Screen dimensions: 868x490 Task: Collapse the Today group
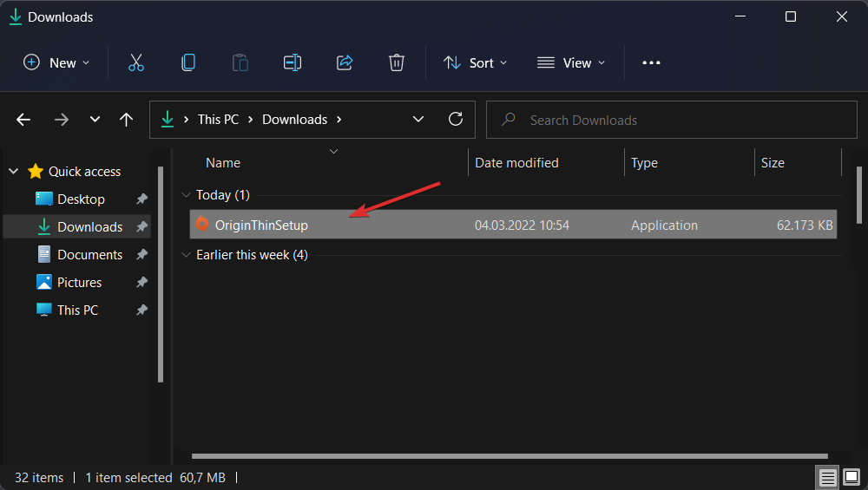click(185, 195)
